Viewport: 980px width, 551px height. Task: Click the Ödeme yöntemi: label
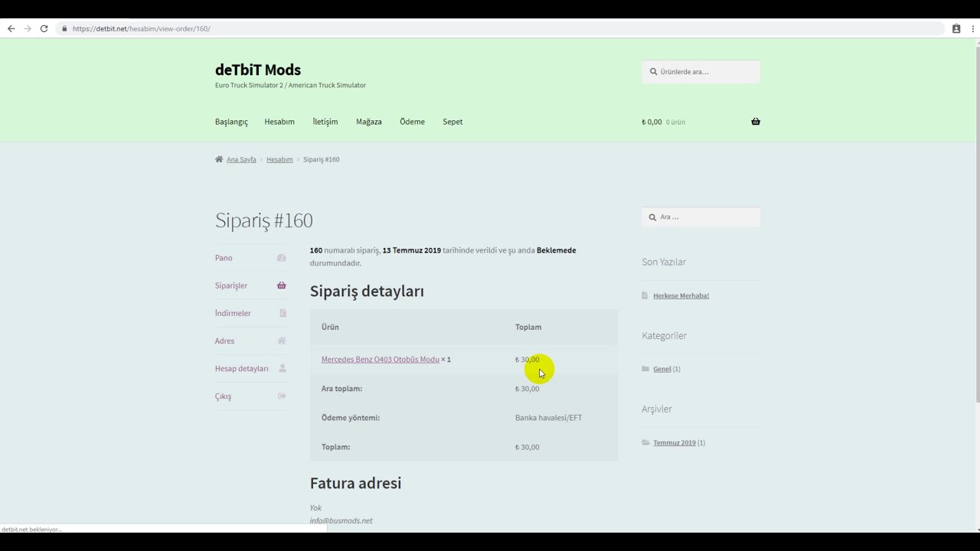pyautogui.click(x=351, y=418)
